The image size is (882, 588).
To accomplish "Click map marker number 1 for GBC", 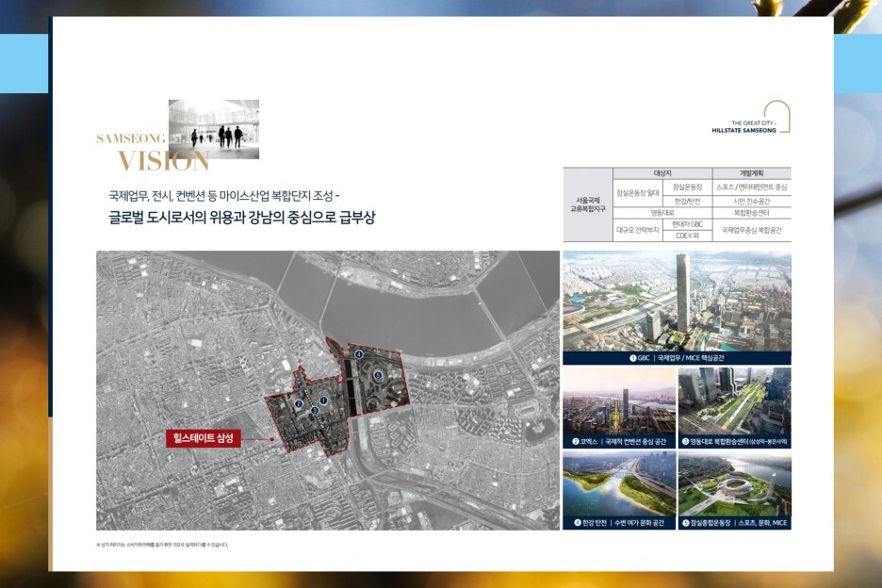I will (323, 400).
